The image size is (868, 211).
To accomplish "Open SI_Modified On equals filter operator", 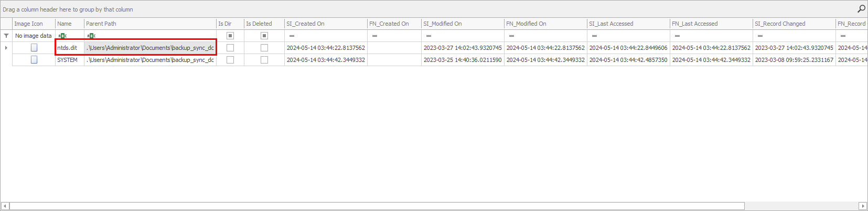I will [428, 36].
